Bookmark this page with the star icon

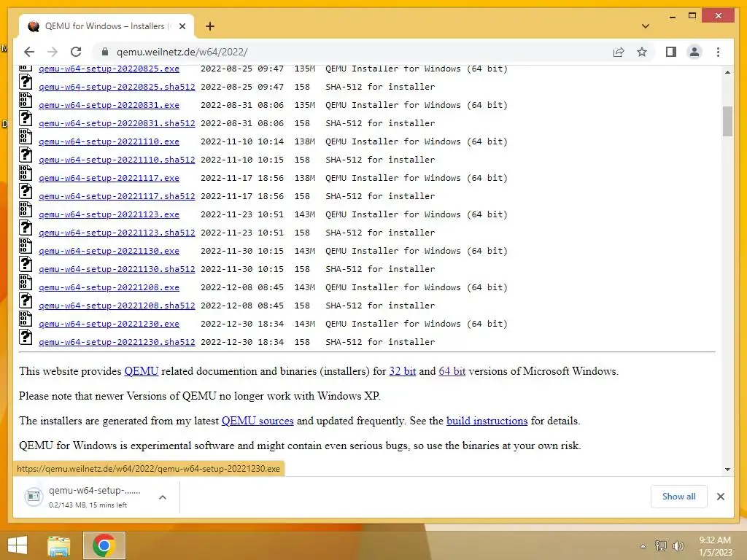pyautogui.click(x=642, y=52)
